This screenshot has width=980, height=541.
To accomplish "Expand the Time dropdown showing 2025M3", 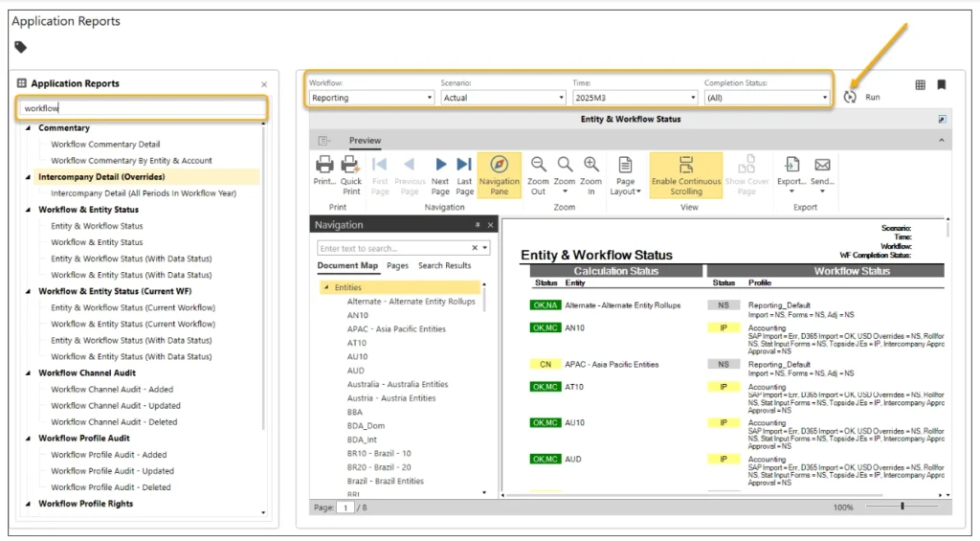I will click(x=635, y=98).
